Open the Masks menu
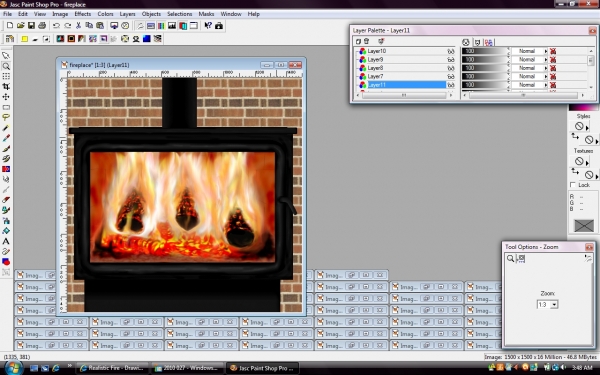The height and width of the screenshot is (375, 600). pos(206,14)
